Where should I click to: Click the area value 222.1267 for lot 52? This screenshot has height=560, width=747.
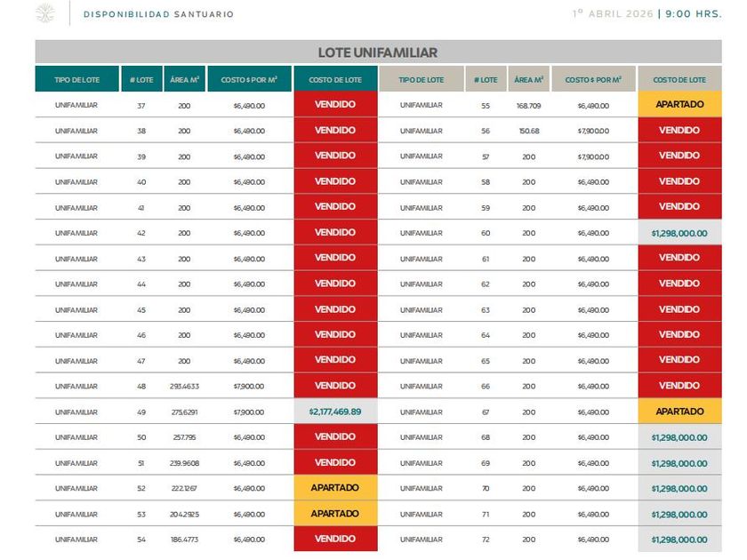click(184, 489)
